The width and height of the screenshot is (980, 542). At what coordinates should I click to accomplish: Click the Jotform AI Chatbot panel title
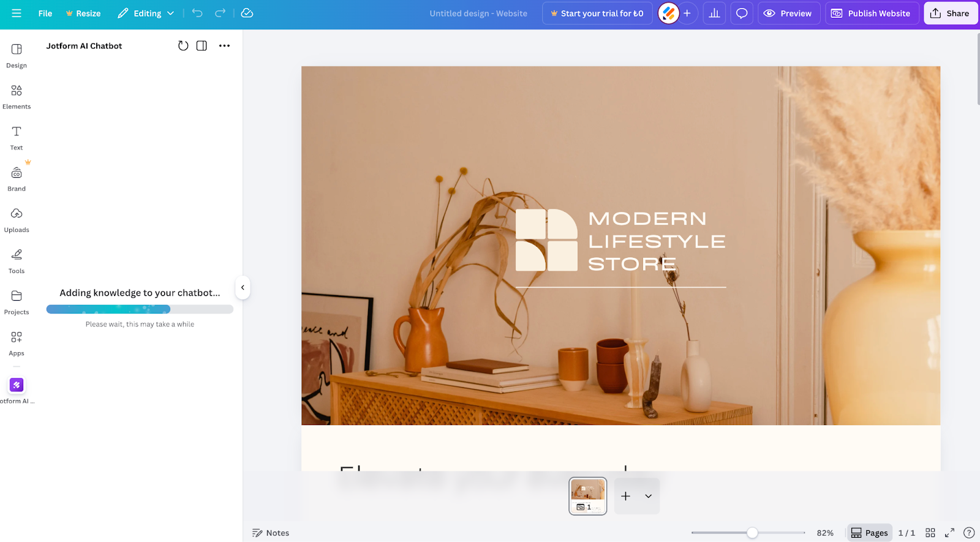(84, 46)
